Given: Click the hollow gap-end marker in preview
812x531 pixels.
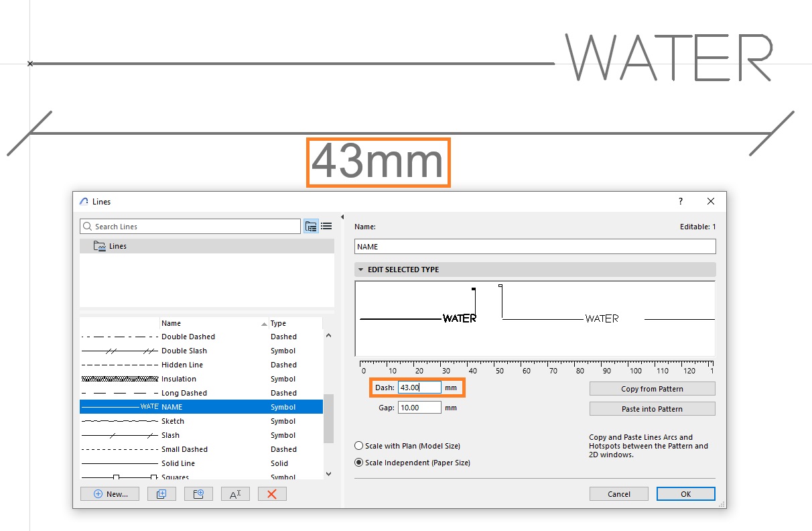Looking at the screenshot, I should tap(500, 286).
